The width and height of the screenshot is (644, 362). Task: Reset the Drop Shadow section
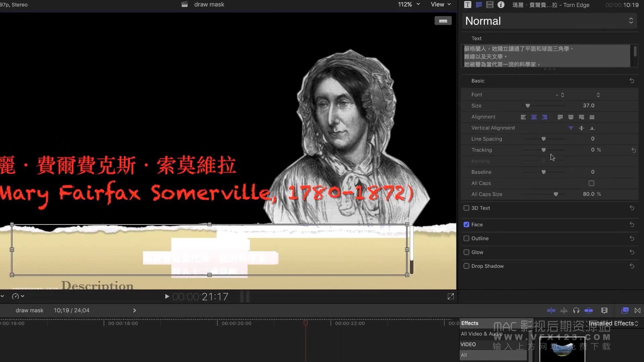pos(632,266)
